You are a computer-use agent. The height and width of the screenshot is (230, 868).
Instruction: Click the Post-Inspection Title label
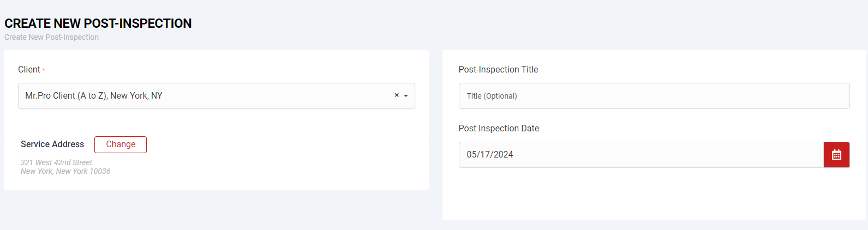click(x=498, y=70)
